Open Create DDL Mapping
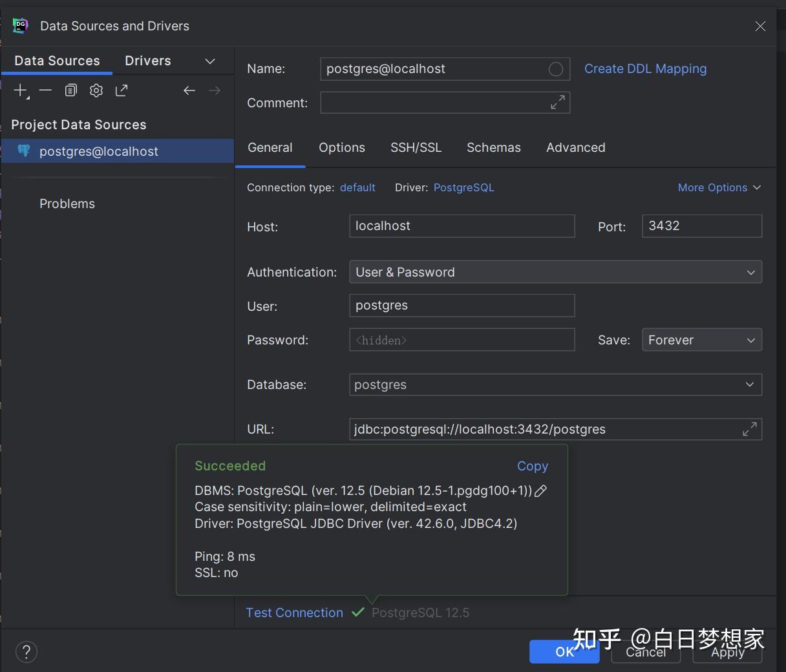 tap(644, 68)
